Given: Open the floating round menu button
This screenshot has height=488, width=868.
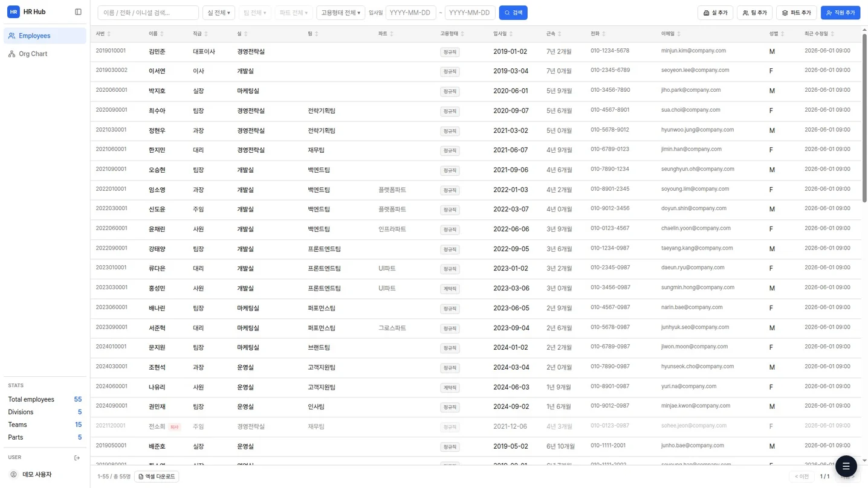Looking at the screenshot, I should (x=846, y=466).
